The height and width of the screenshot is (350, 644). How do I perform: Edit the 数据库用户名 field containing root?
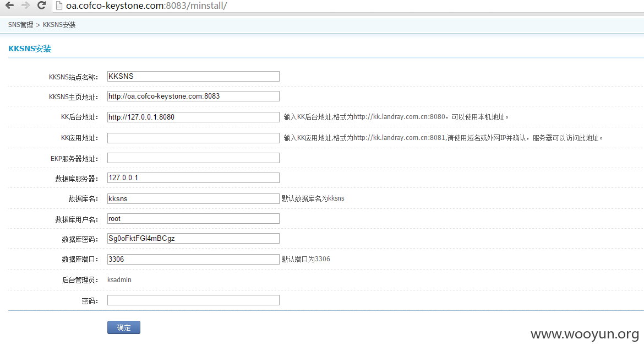[193, 218]
